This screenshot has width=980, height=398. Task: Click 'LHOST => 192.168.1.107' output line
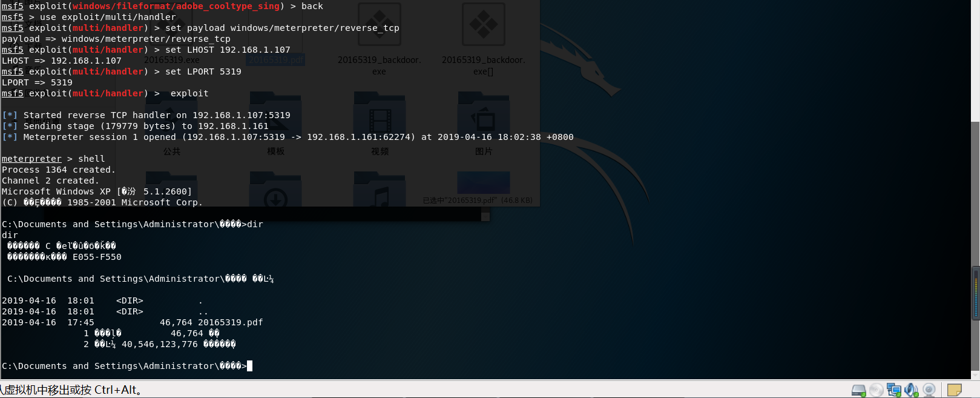point(62,61)
